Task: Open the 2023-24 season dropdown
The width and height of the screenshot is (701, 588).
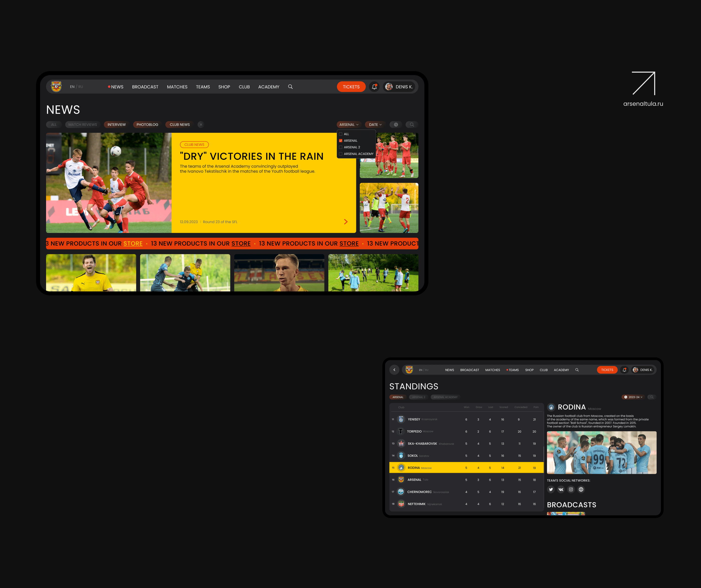Action: (633, 397)
